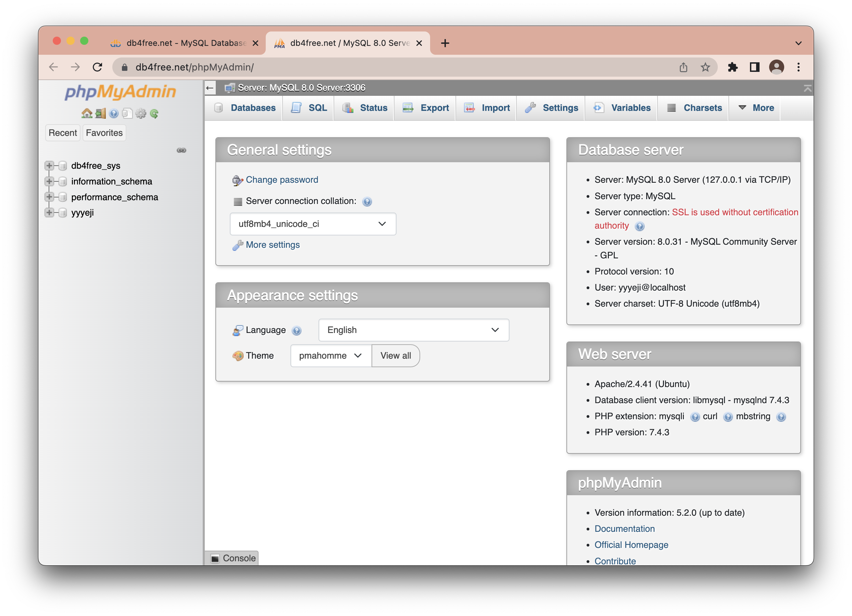Viewport: 852px width, 616px height.
Task: Click the Server: MySQL 8.0 Server:3306 breadcrumb
Action: (301, 88)
